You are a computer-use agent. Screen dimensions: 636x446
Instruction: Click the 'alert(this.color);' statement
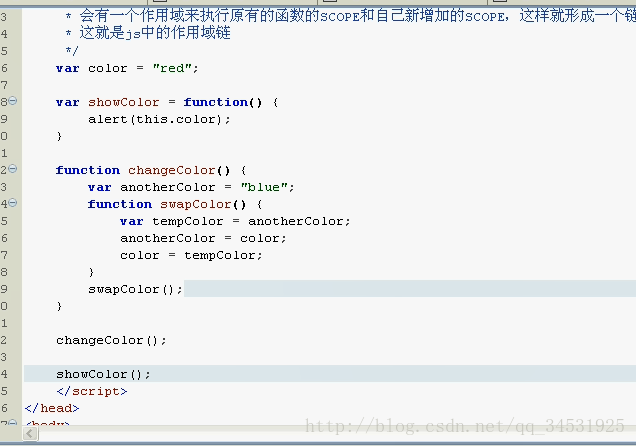(159, 120)
